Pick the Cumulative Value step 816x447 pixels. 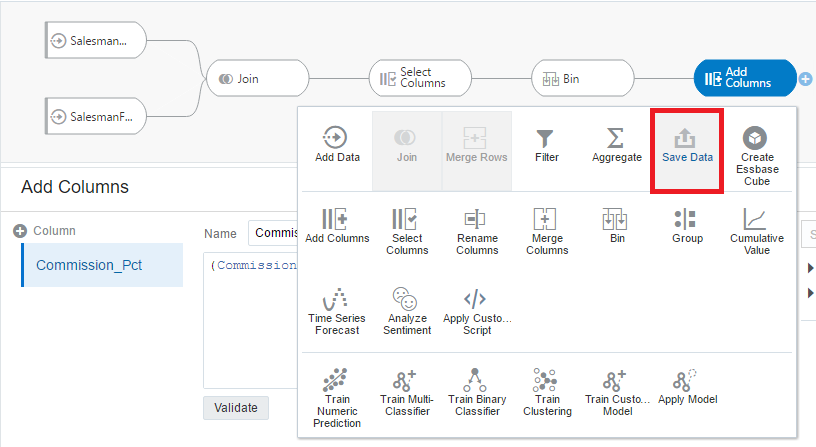pos(757,232)
